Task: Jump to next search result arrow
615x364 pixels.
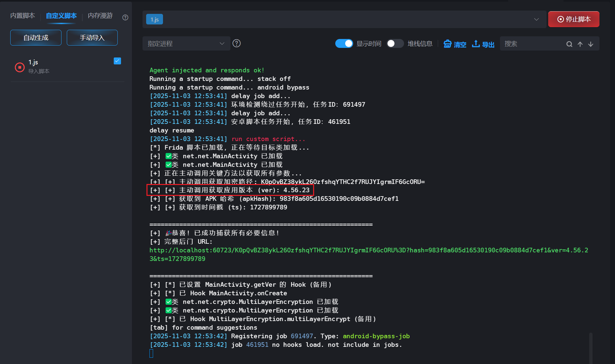Action: click(591, 44)
